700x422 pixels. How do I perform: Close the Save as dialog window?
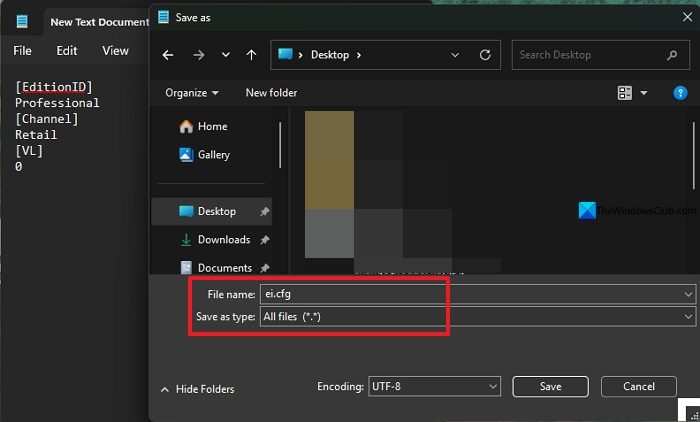687,17
